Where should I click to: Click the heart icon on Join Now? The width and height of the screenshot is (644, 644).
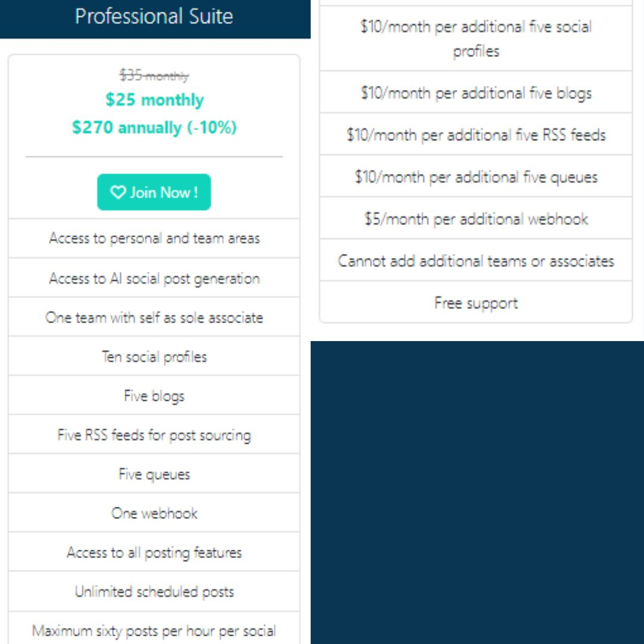coord(118,192)
